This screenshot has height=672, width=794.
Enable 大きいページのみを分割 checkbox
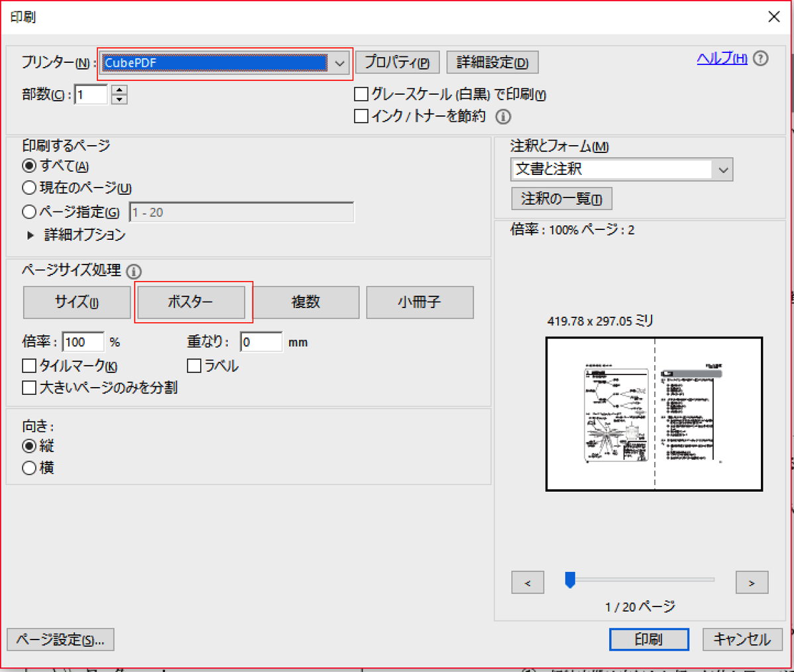[29, 388]
